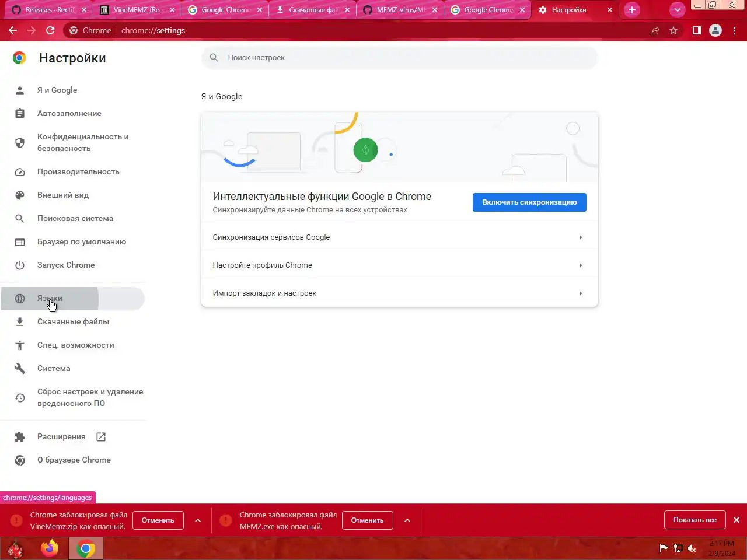Switch to Скачанные файлы tab
The width and height of the screenshot is (747, 560).
coord(312,10)
